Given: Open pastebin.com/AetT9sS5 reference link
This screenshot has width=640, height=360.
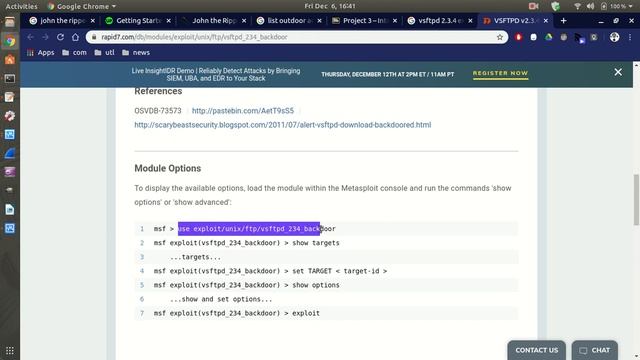Looking at the screenshot, I should click(243, 111).
